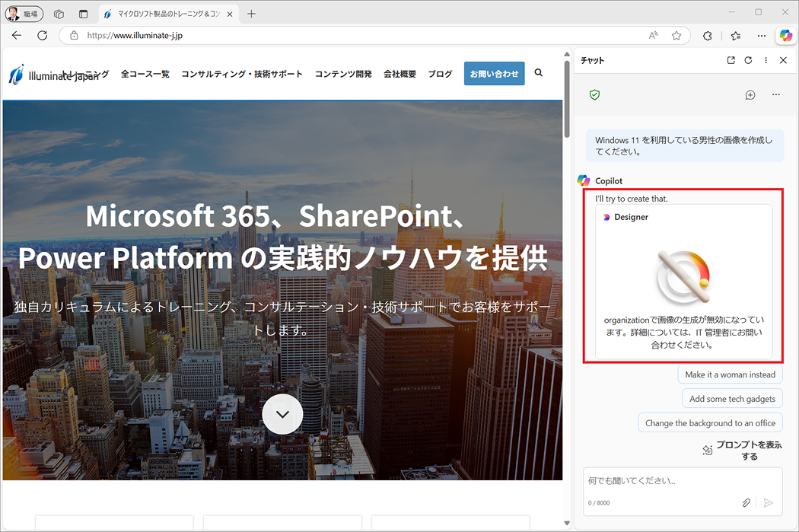Open browser settings and more menu
799x532 pixels.
click(761, 36)
